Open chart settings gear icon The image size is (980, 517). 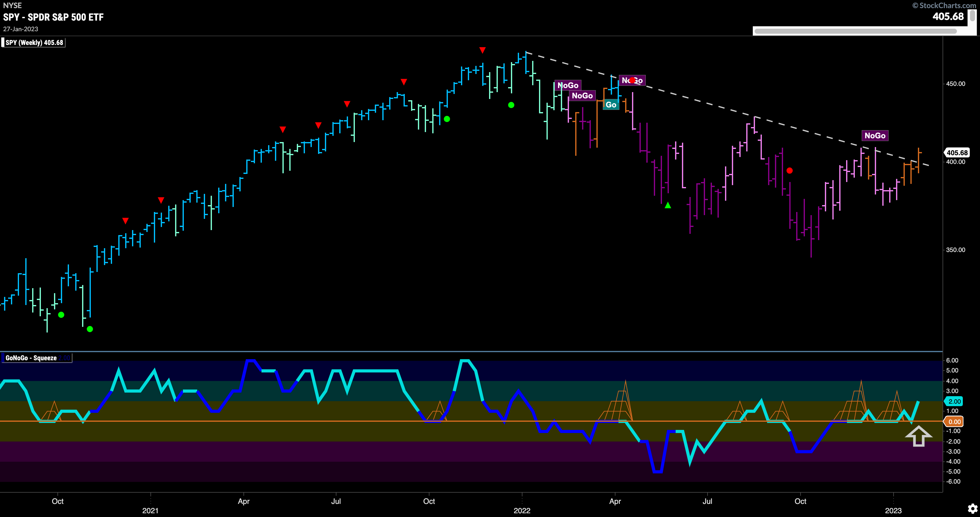973,509
